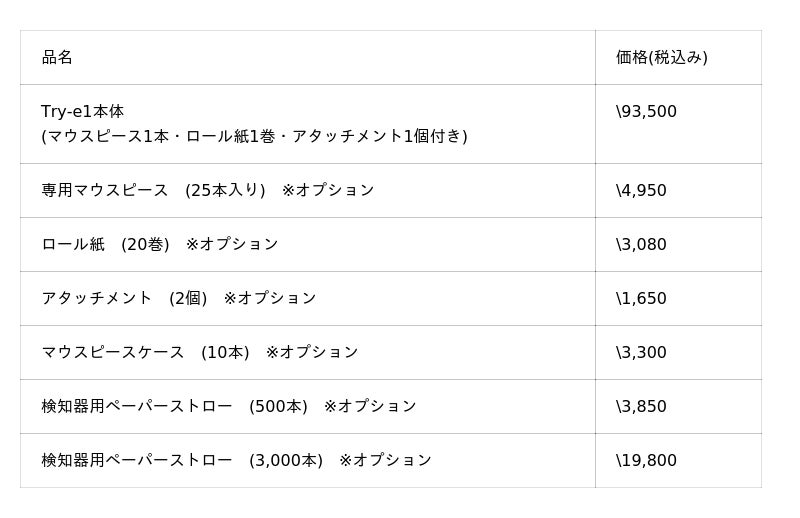800x518 pixels.
Task: Click the 品名 column header
Action: (57, 57)
